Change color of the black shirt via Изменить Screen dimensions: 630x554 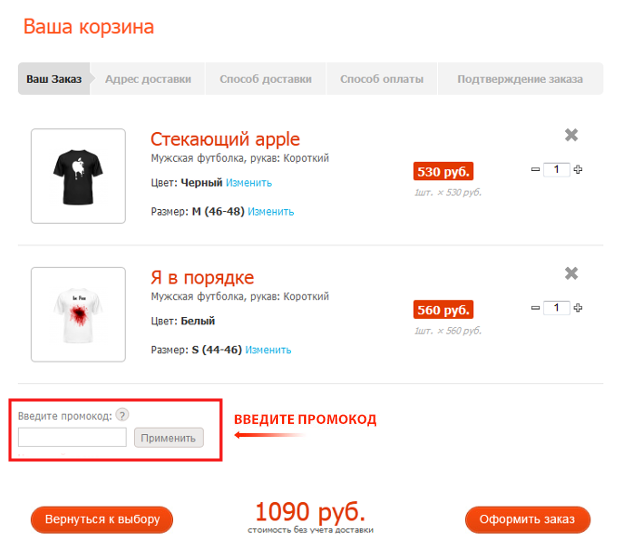[x=249, y=183]
